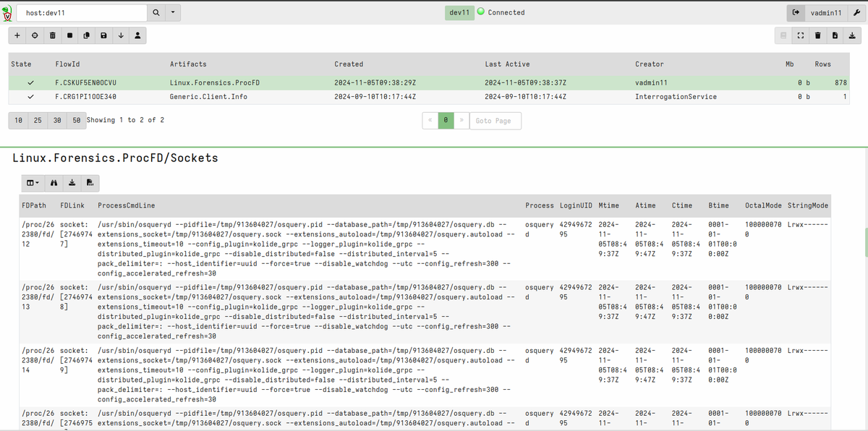This screenshot has height=431, width=868.
Task: Click the green Connected status indicator
Action: click(480, 12)
